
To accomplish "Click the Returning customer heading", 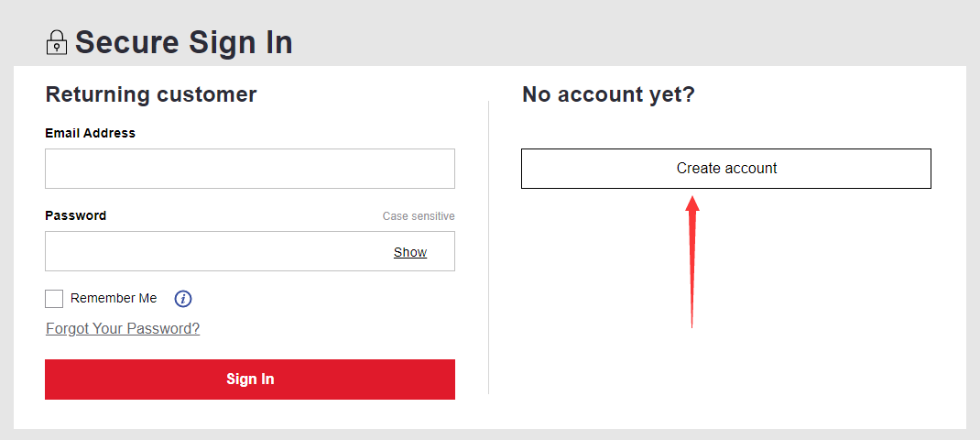I will point(151,94).
